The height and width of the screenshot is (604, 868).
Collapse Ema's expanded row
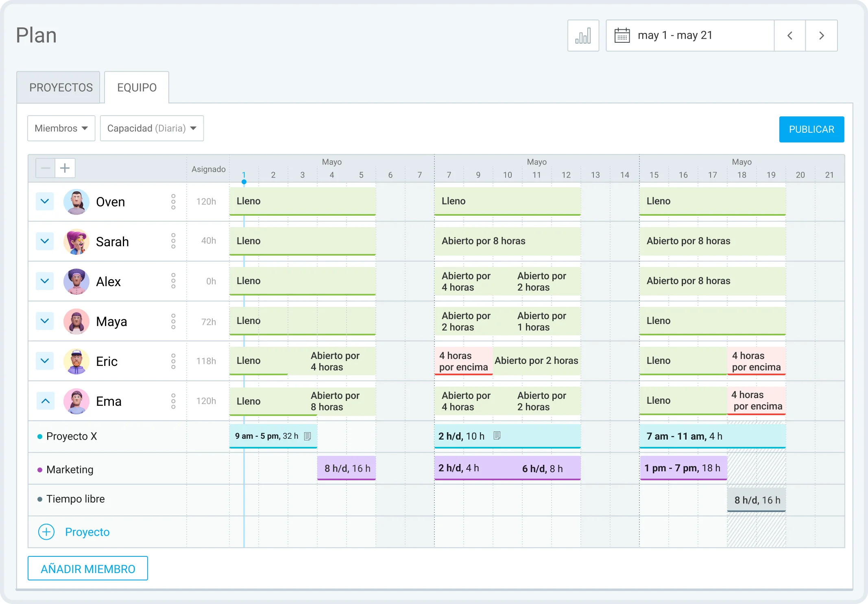46,401
